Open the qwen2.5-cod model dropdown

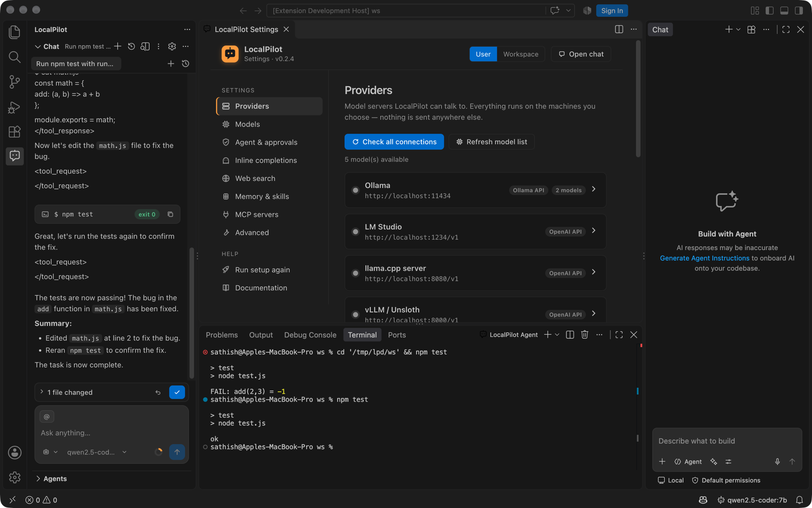tap(96, 452)
